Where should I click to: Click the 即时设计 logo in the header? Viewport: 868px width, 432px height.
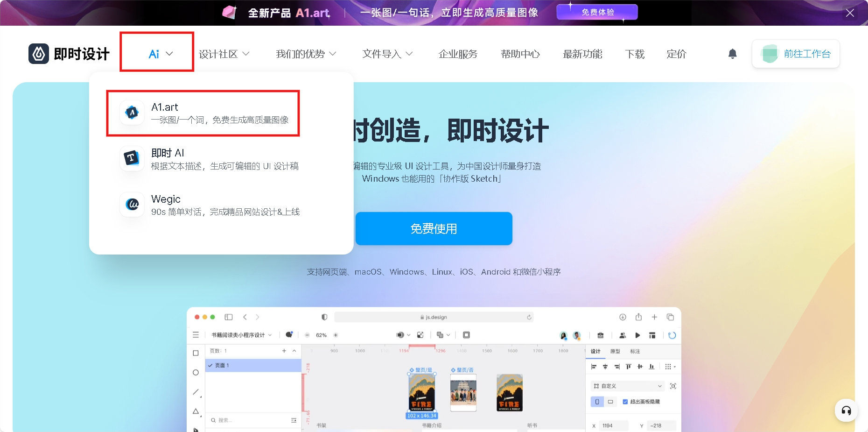click(69, 54)
